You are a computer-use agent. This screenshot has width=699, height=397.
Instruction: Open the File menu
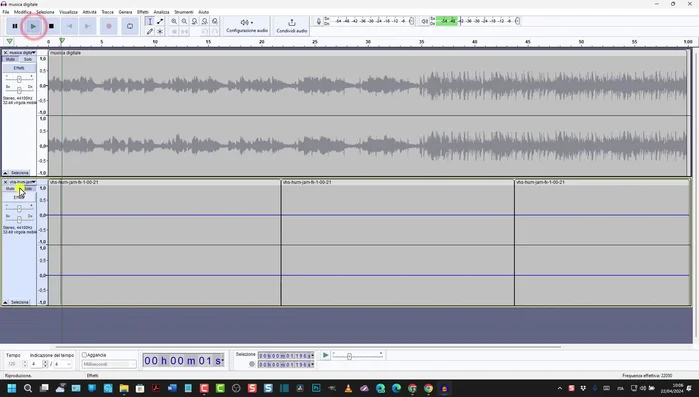click(6, 12)
